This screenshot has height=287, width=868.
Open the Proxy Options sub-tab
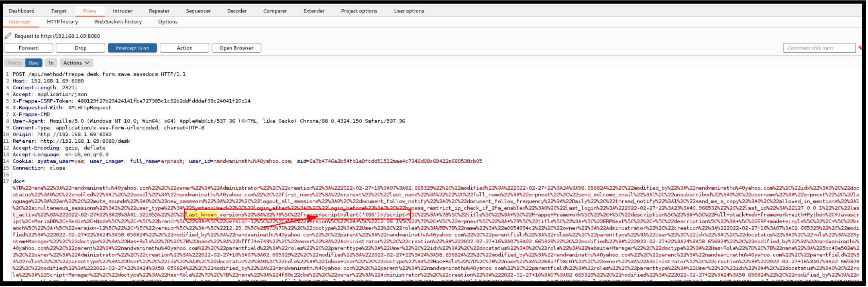[x=168, y=22]
